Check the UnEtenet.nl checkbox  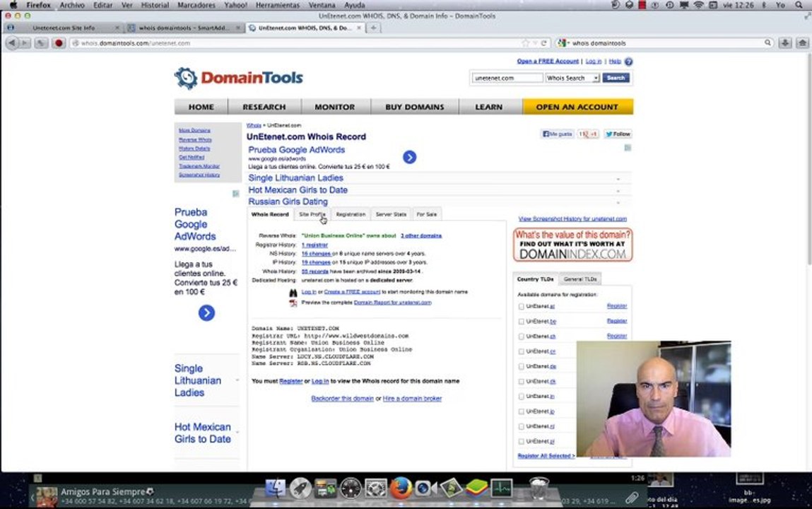click(521, 427)
